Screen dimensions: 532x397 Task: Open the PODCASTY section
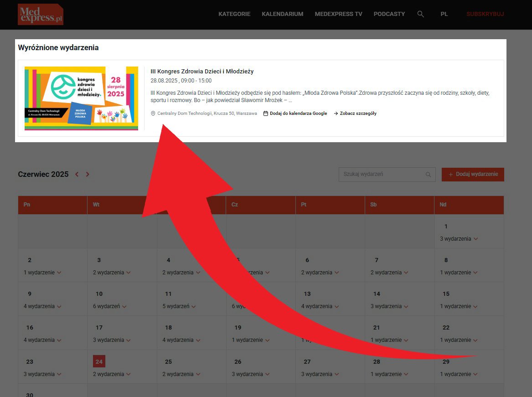coord(389,14)
